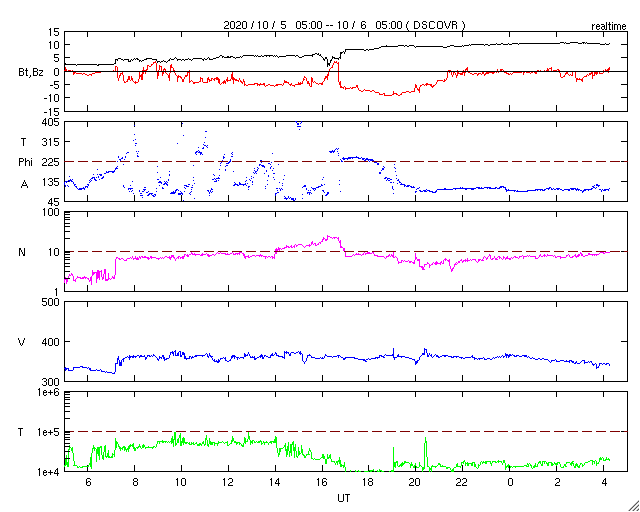The image size is (640, 512).
Task: Select the '400' velocity axis value
Action: (x=51, y=342)
